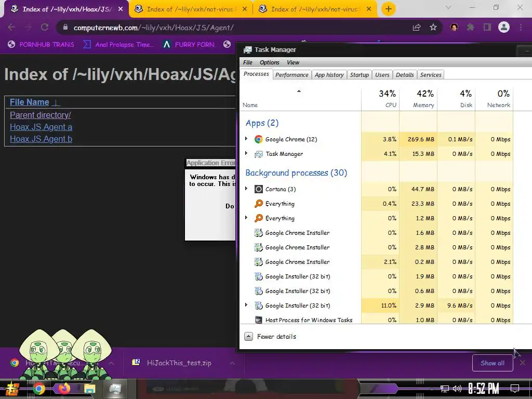Sort processes by Memory column header

[x=418, y=99]
